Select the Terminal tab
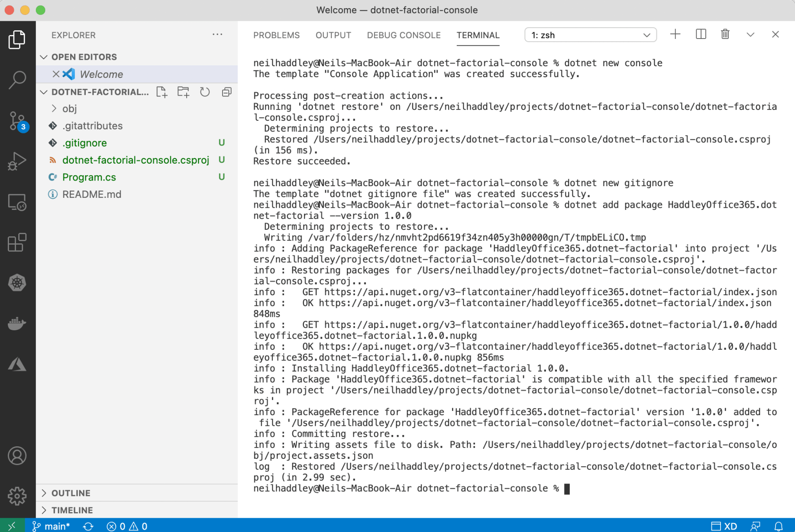The width and height of the screenshot is (795, 532). pyautogui.click(x=478, y=35)
